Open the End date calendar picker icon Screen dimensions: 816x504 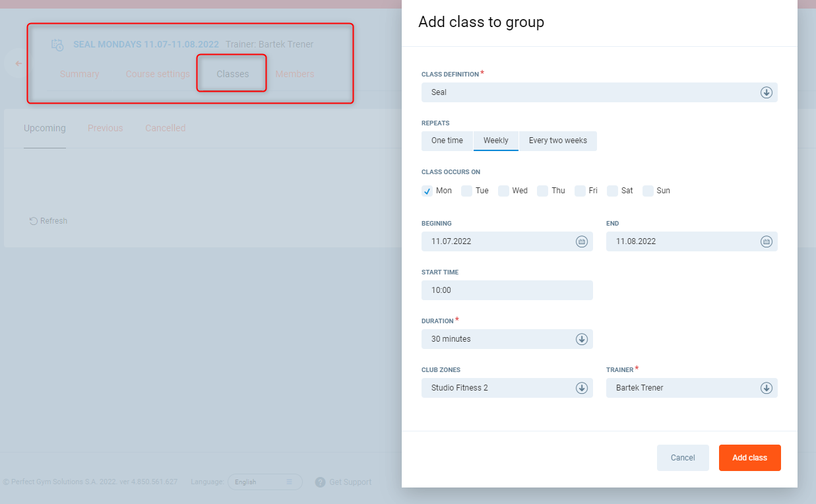(x=766, y=241)
